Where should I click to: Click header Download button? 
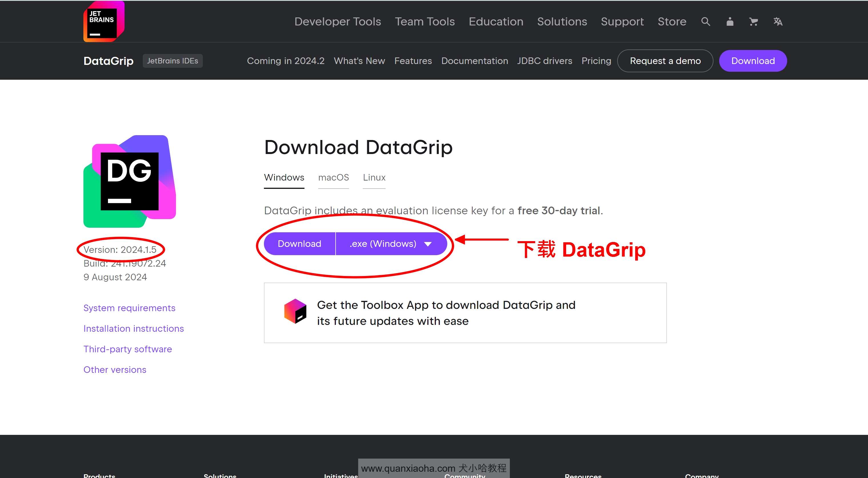click(753, 61)
